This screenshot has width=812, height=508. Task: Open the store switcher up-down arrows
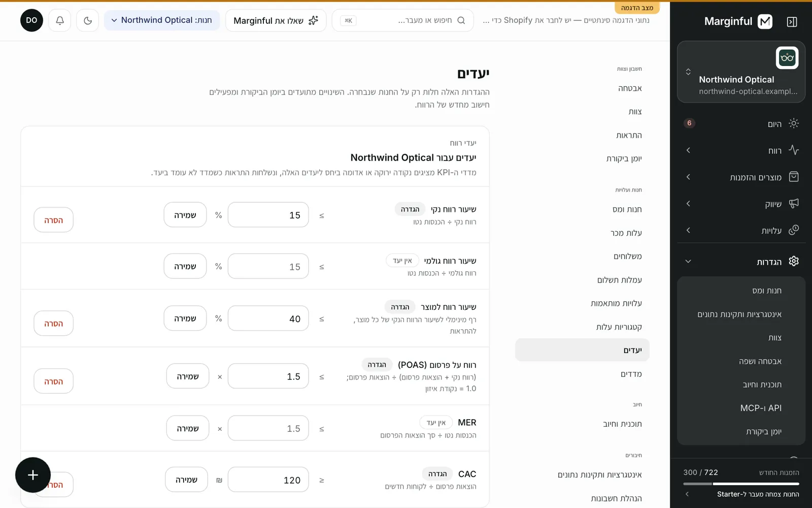pyautogui.click(x=688, y=72)
